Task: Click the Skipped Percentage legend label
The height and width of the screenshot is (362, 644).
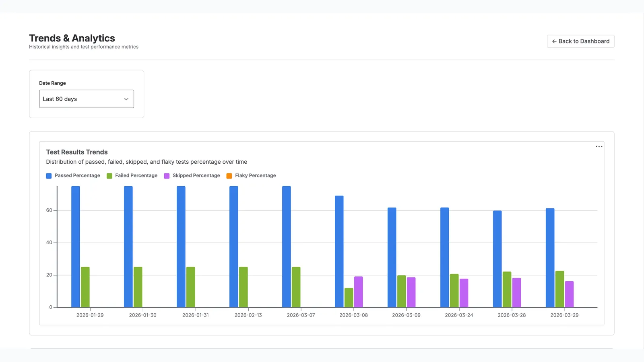Action: 196,175
